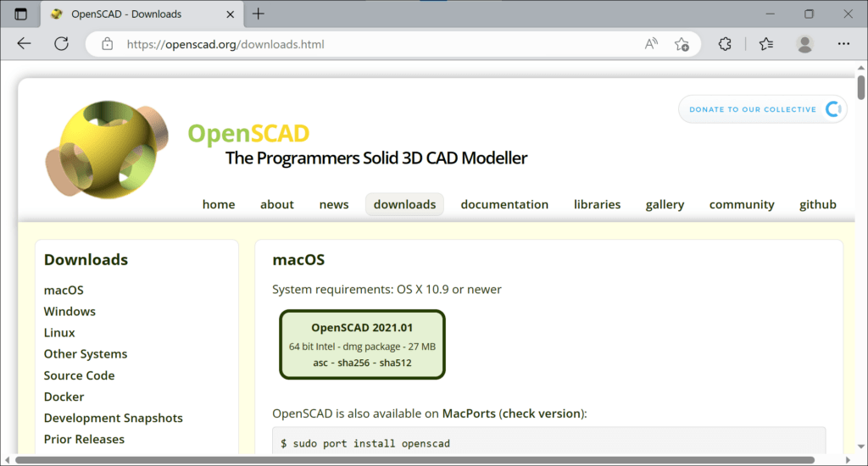868x466 pixels.
Task: Refresh the current page
Action: pyautogui.click(x=61, y=44)
